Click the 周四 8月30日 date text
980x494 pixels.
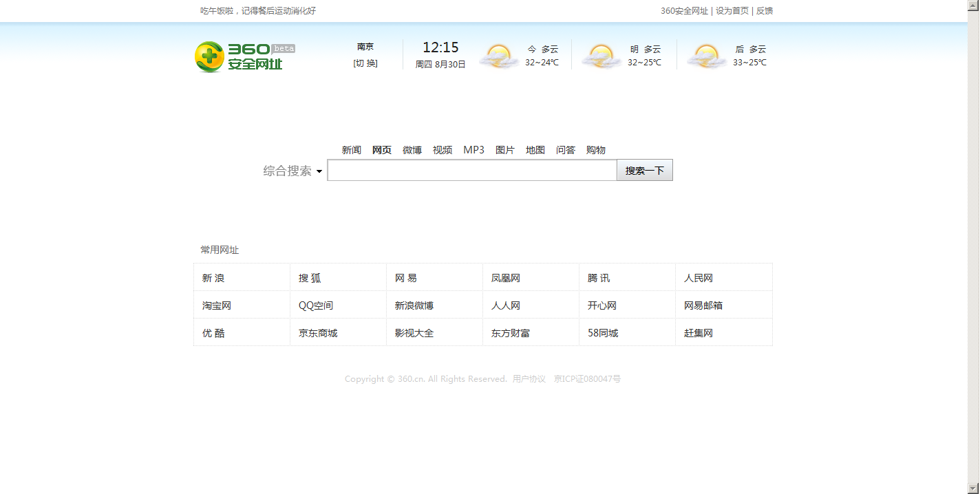pos(440,65)
